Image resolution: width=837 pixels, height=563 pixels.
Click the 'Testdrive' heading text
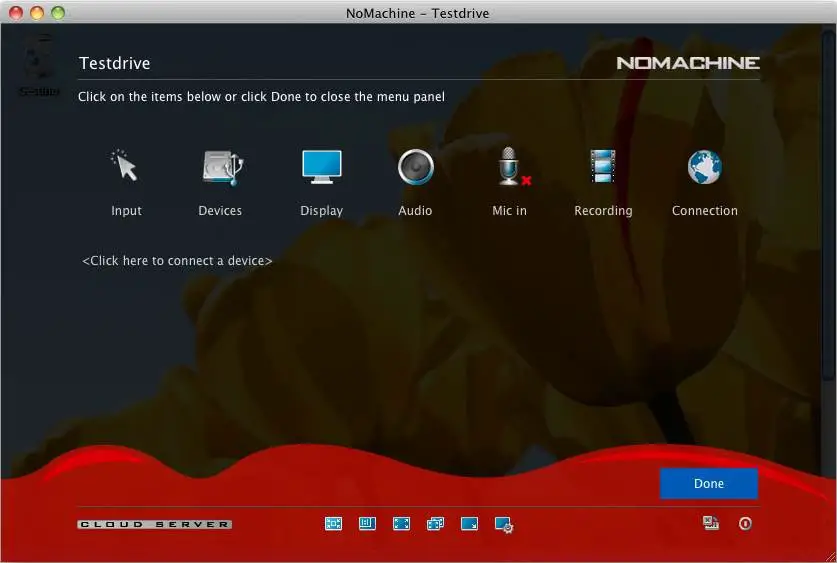(x=115, y=63)
